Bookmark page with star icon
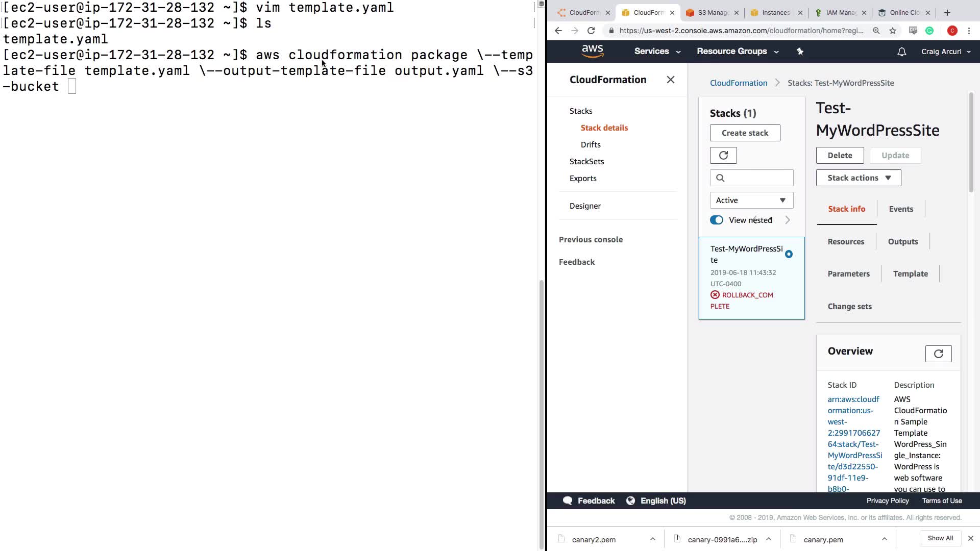 (893, 31)
